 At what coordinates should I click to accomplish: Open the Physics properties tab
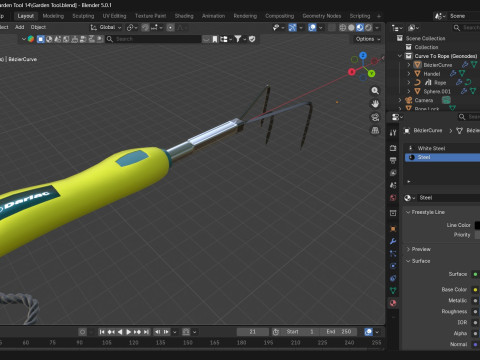coord(393,266)
